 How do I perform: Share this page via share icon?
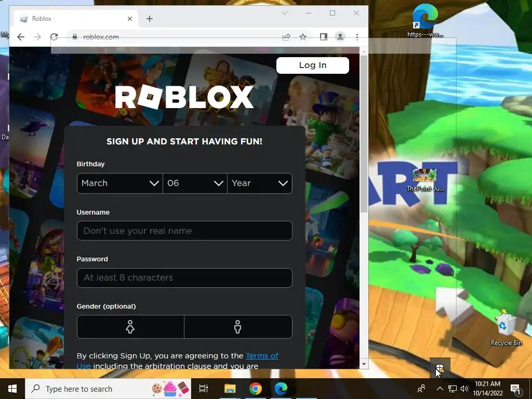[286, 37]
